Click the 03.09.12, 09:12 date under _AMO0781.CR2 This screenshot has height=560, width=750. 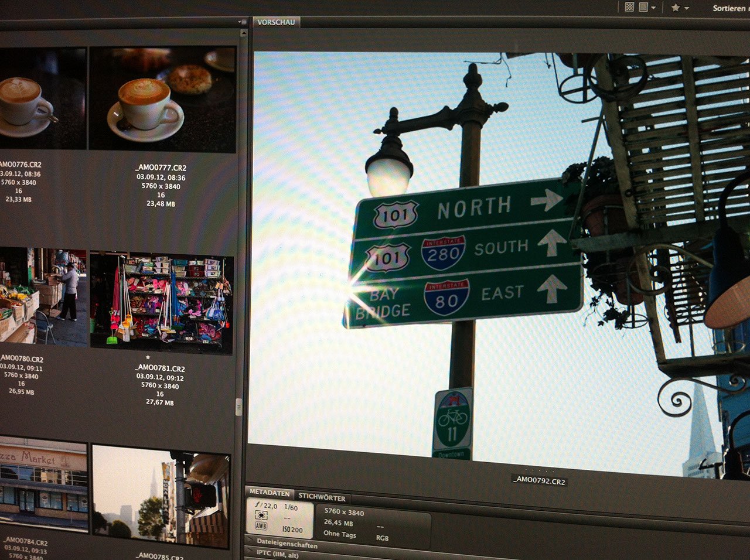click(x=160, y=377)
